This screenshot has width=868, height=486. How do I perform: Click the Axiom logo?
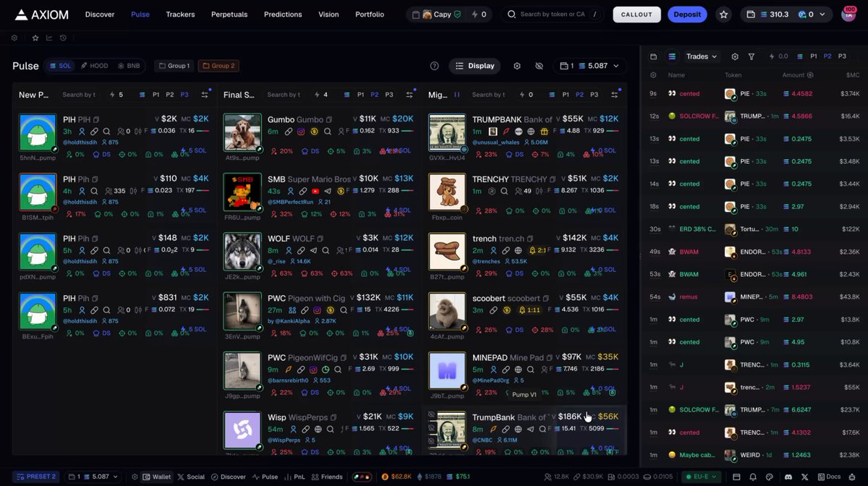coord(43,14)
